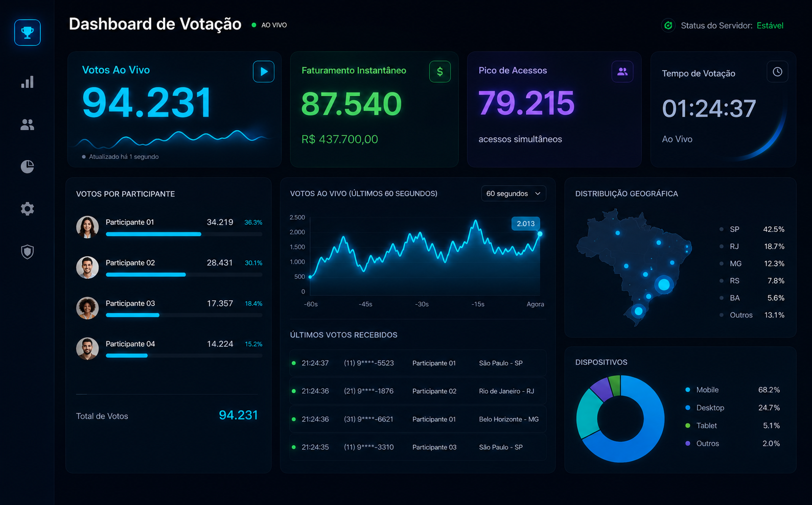The width and height of the screenshot is (812, 505).
Task: Click the blue Mobile segment of donut chart
Action: [x=648, y=437]
